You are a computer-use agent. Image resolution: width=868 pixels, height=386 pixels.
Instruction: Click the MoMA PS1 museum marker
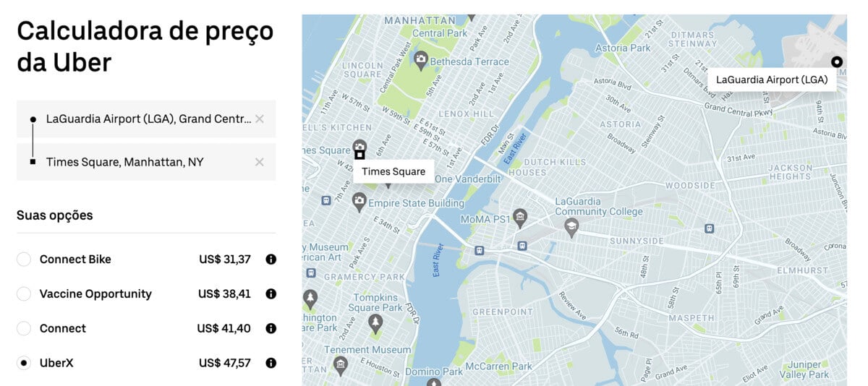pos(519,216)
